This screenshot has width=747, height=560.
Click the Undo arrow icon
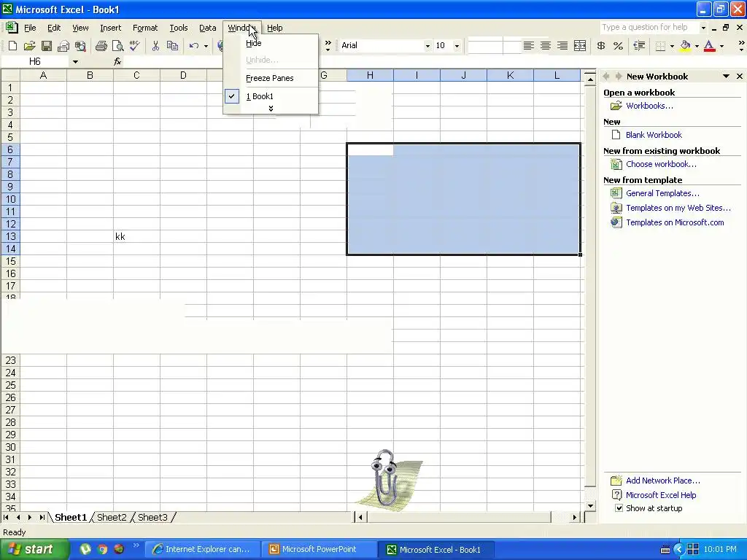(193, 46)
